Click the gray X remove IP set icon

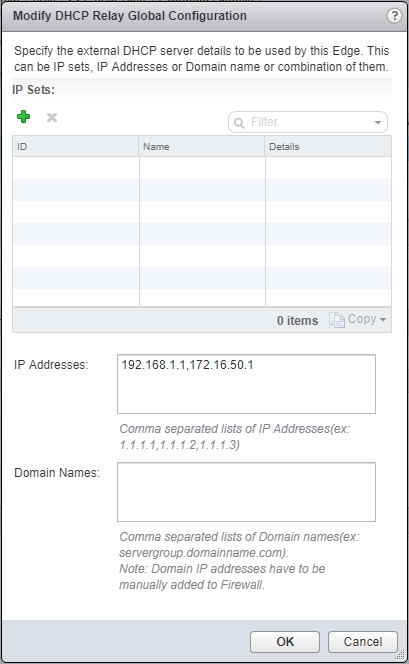click(x=52, y=117)
